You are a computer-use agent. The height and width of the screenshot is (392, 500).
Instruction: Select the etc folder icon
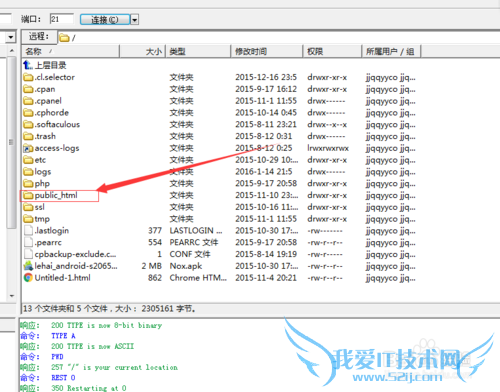click(28, 160)
